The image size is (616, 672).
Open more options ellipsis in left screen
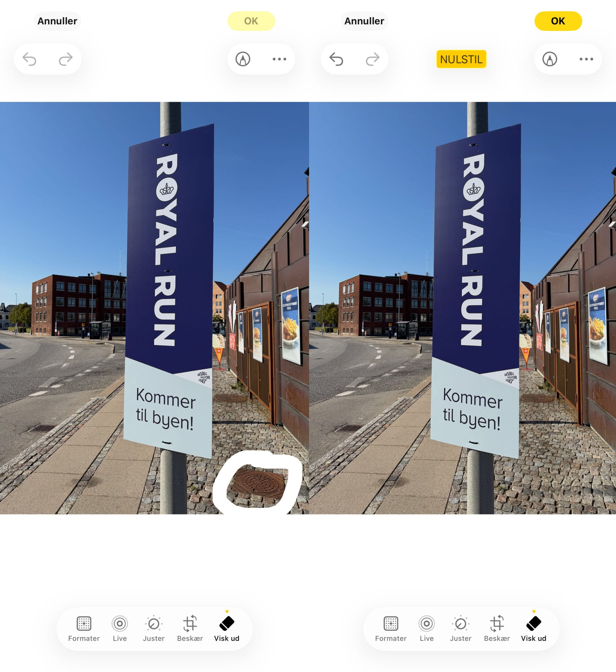point(279,59)
